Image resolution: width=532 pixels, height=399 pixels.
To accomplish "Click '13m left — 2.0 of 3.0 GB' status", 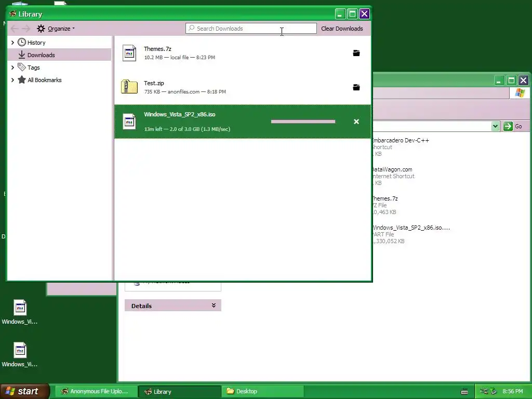I will pos(187,129).
